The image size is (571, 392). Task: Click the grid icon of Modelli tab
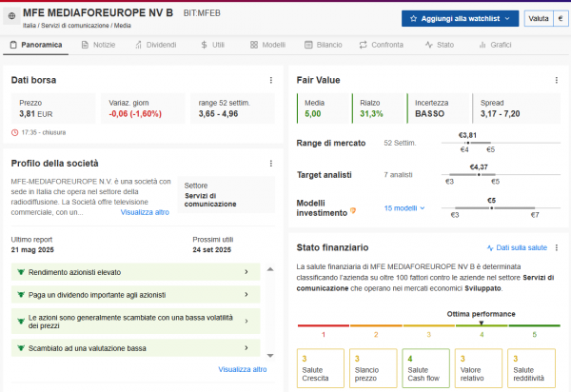(x=254, y=45)
